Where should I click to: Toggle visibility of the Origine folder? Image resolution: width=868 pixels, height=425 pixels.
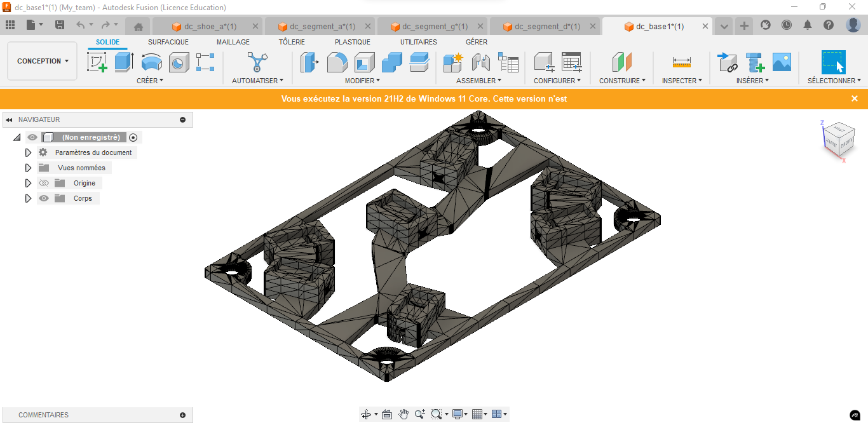point(43,183)
